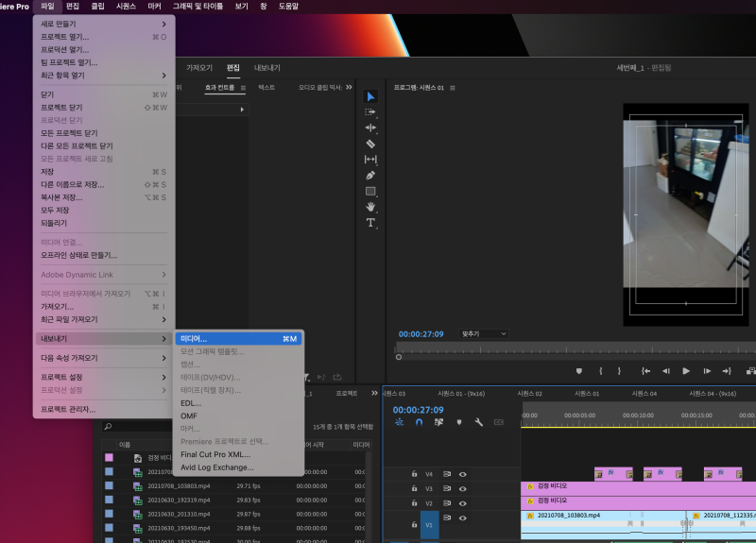Open timeline wrench display settings
Image resolution: width=756 pixels, height=543 pixels.
pyautogui.click(x=479, y=422)
